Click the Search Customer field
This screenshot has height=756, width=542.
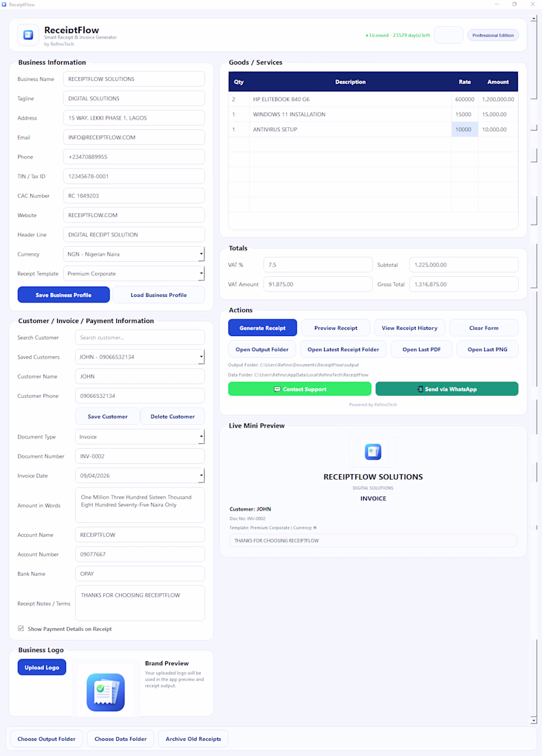140,337
